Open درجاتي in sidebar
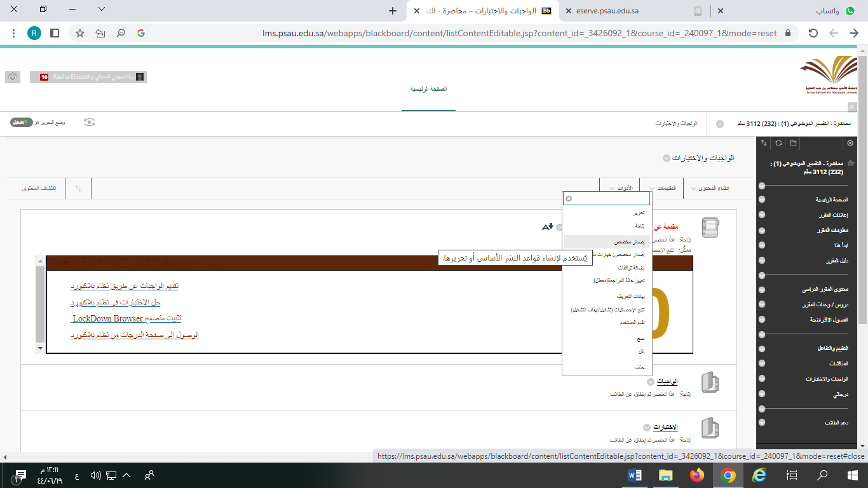The height and width of the screenshot is (488, 868). coord(841,395)
